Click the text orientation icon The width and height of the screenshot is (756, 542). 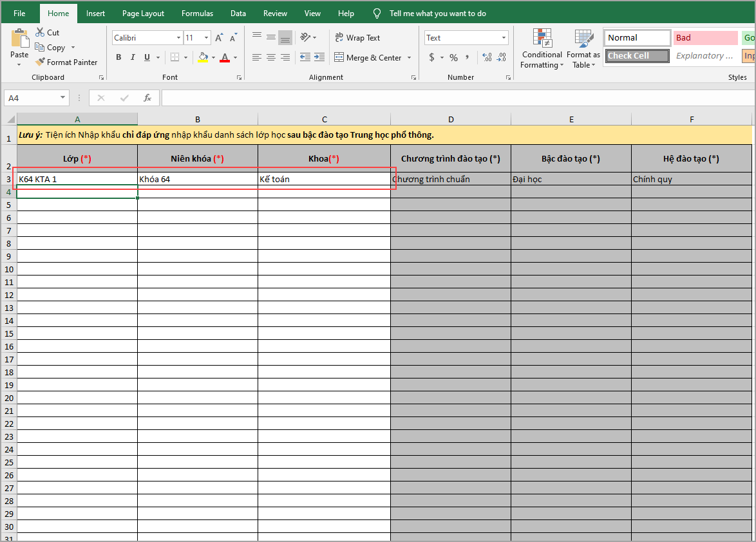click(x=305, y=37)
